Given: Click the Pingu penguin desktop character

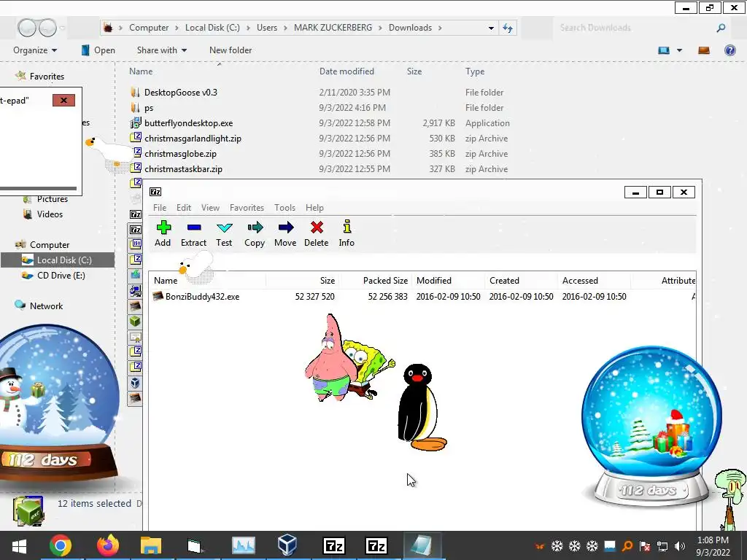Looking at the screenshot, I should [422, 408].
